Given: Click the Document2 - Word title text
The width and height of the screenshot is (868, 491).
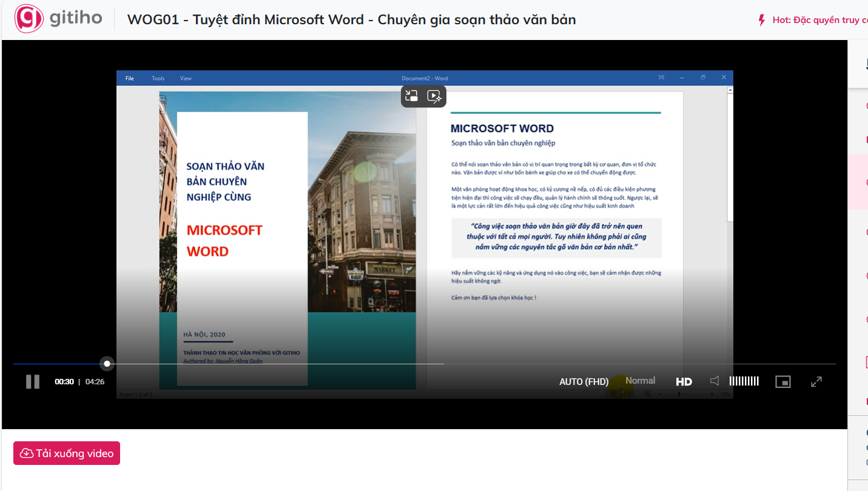Looking at the screenshot, I should pyautogui.click(x=425, y=78).
